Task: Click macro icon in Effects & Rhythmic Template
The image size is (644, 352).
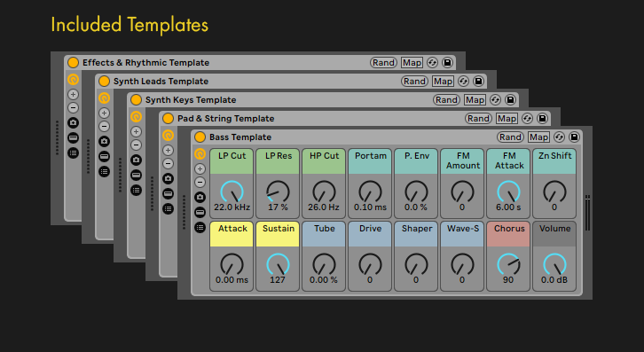Action: pyautogui.click(x=73, y=79)
